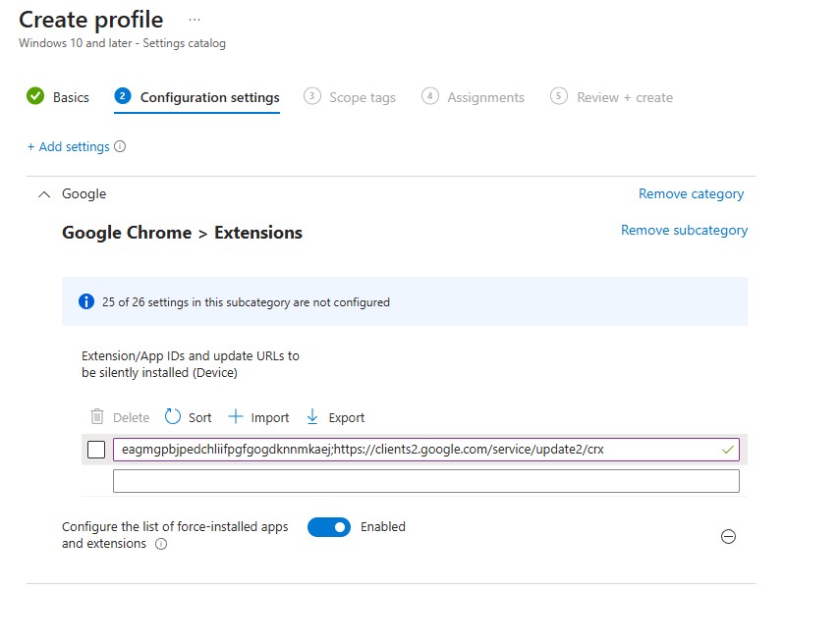Click the Remove subcategory link
Screen dimensions: 840x644
click(684, 230)
